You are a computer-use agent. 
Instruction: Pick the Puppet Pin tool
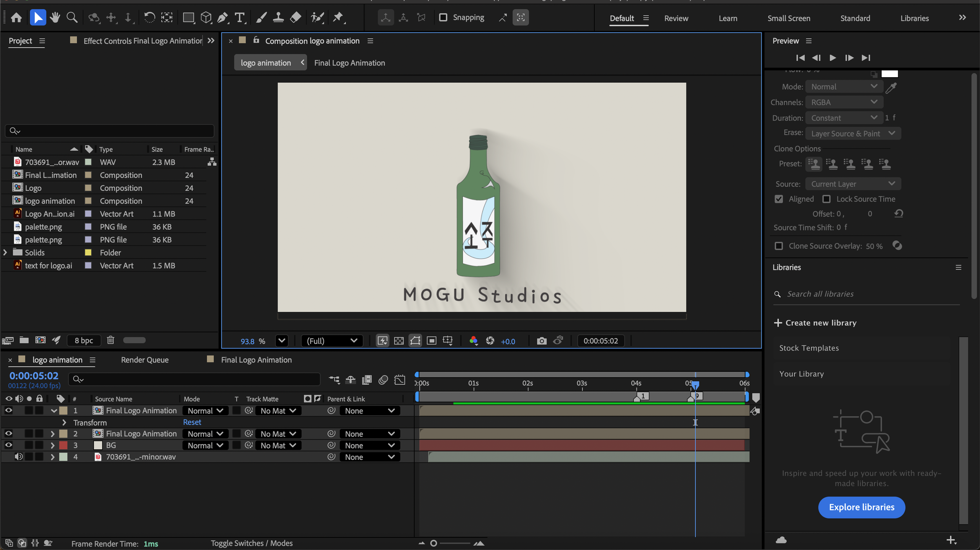click(x=338, y=17)
